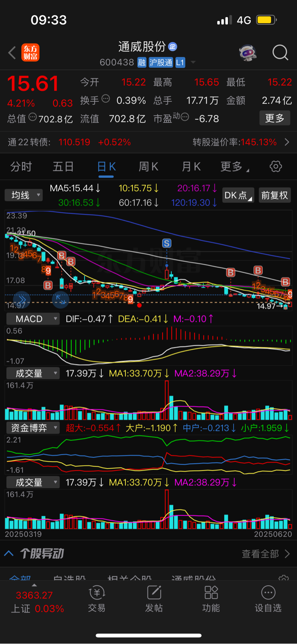Tap the stock code 600438
The height and width of the screenshot is (644, 297).
tap(117, 62)
